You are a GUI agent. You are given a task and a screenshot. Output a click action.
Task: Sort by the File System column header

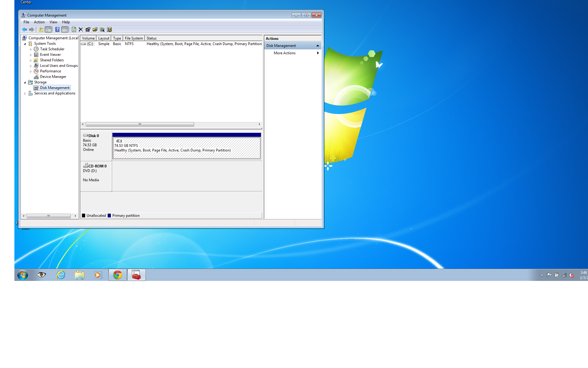[134, 38]
